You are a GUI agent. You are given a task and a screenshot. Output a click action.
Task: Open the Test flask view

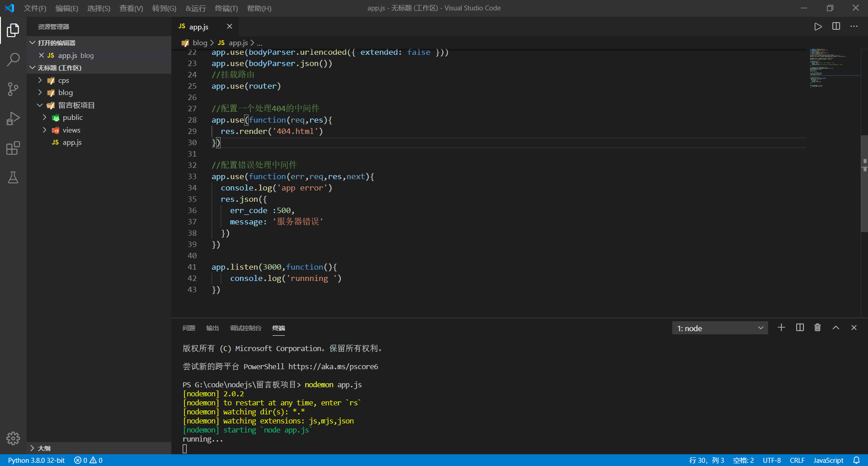pos(13,177)
